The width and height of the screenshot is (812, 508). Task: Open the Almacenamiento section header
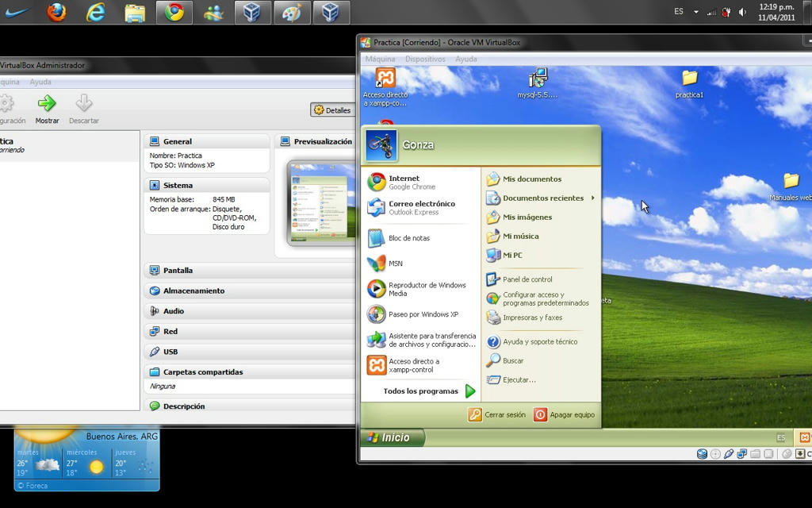point(250,291)
